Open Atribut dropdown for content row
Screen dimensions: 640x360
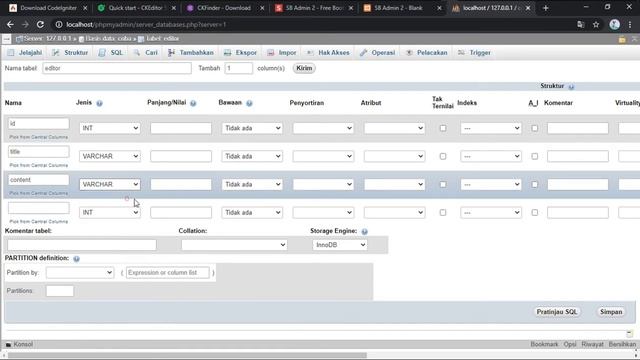(x=394, y=184)
